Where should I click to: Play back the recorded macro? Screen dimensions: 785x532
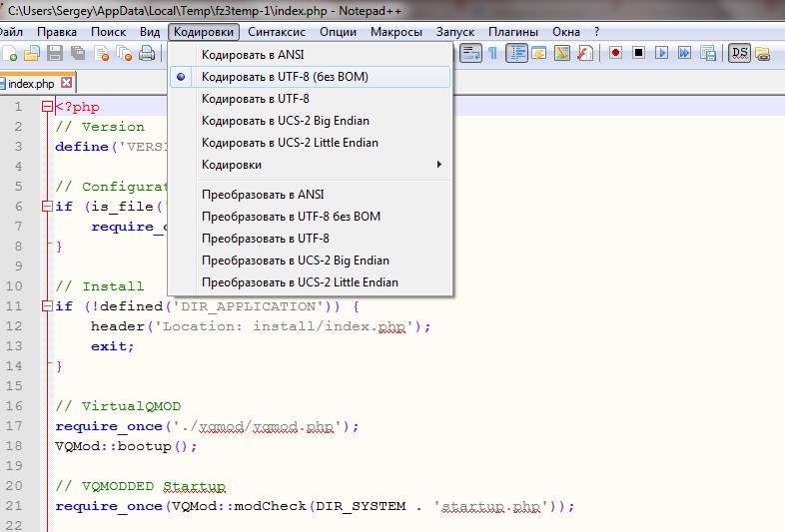(661, 53)
